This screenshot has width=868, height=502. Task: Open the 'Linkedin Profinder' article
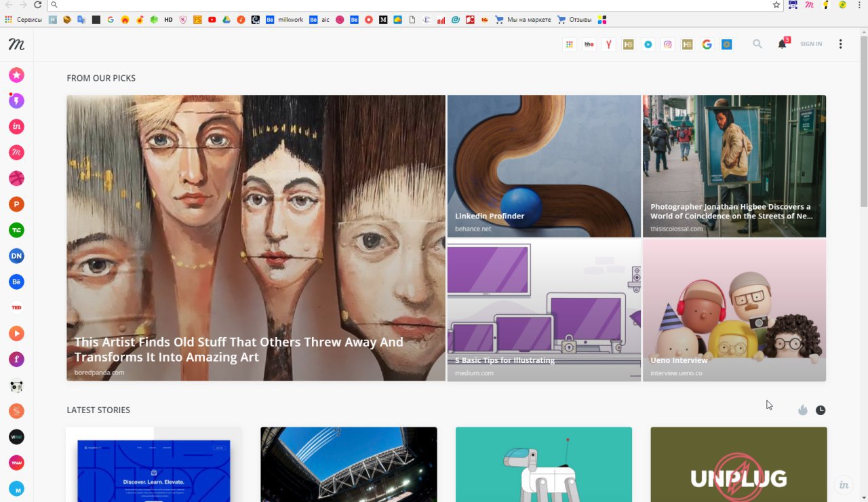tap(544, 166)
